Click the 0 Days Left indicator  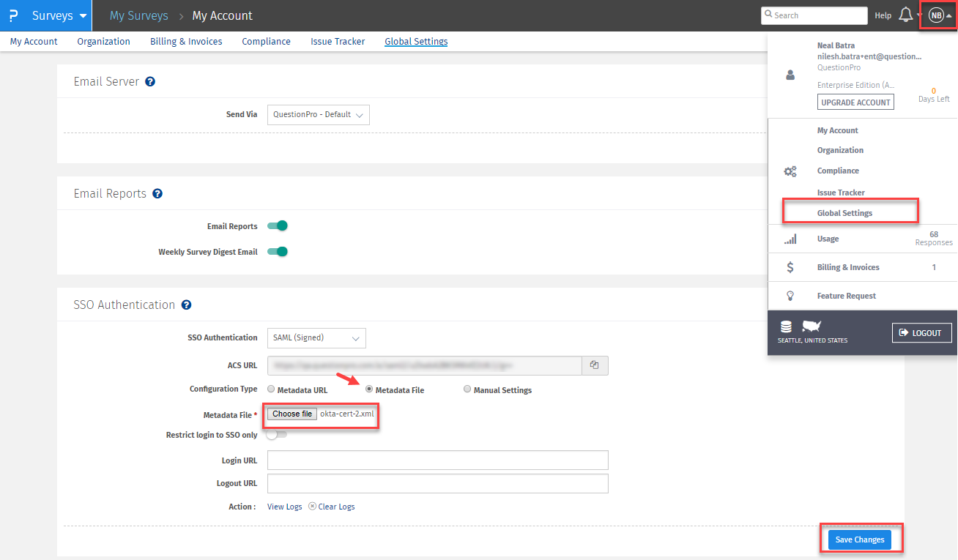(934, 95)
